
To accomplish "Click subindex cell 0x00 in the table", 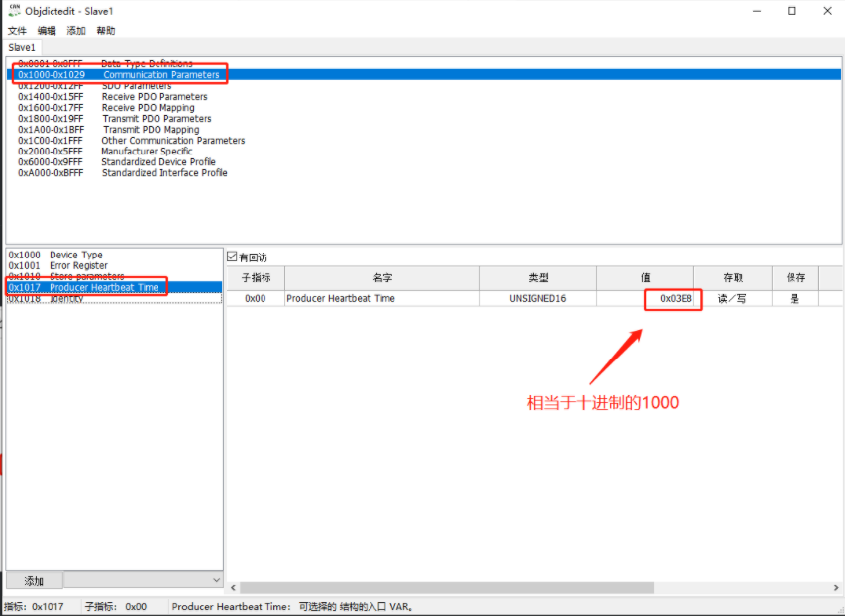I will [x=256, y=298].
